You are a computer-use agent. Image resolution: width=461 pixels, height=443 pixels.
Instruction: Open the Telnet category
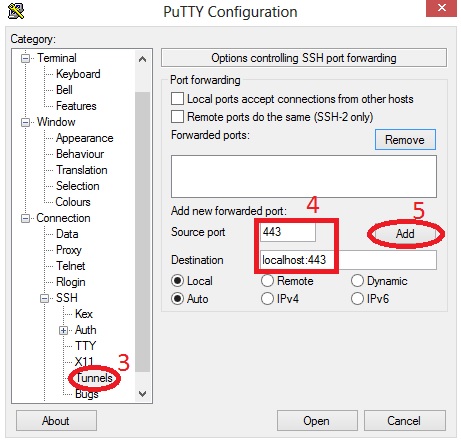pyautogui.click(x=70, y=266)
